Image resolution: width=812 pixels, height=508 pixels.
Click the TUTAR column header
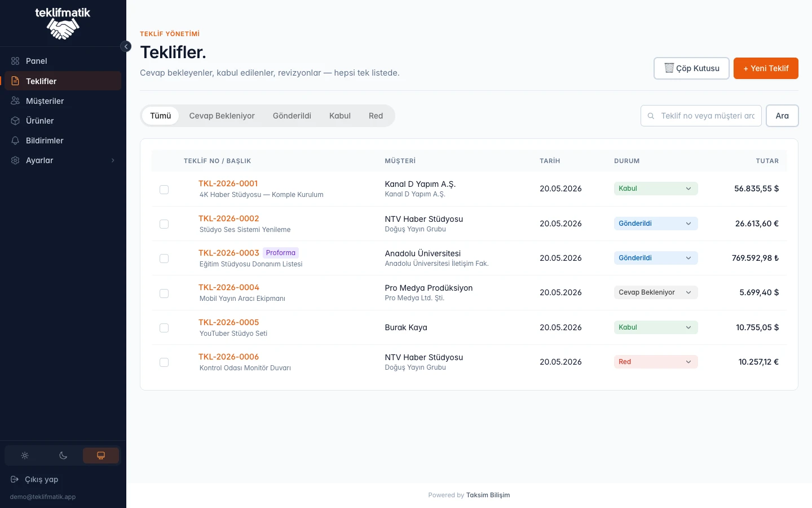pos(767,161)
